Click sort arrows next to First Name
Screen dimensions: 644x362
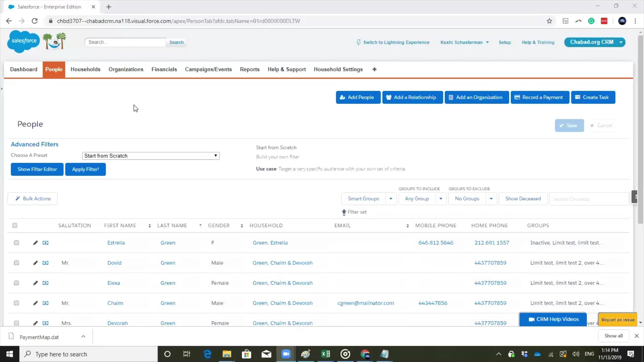tap(150, 226)
